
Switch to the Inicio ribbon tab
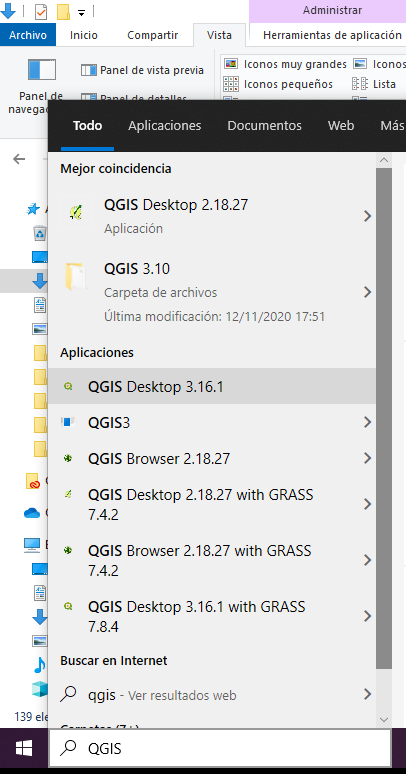click(x=84, y=35)
